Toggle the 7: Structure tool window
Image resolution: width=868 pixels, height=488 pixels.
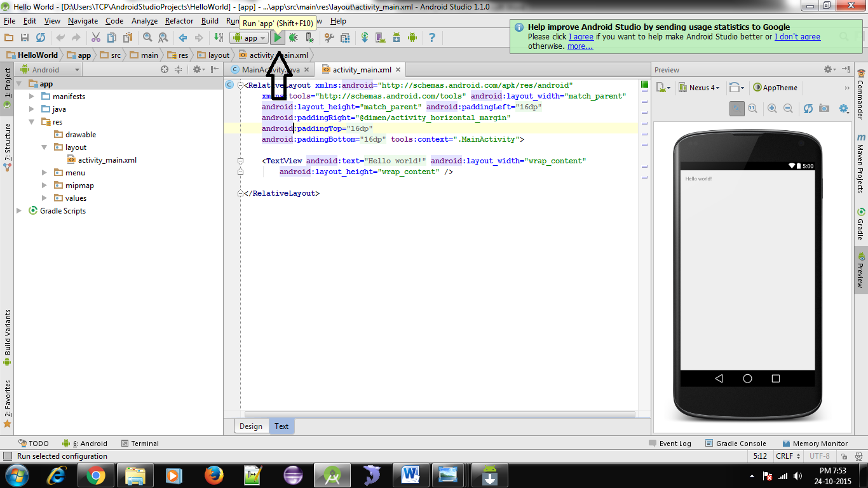(x=8, y=147)
